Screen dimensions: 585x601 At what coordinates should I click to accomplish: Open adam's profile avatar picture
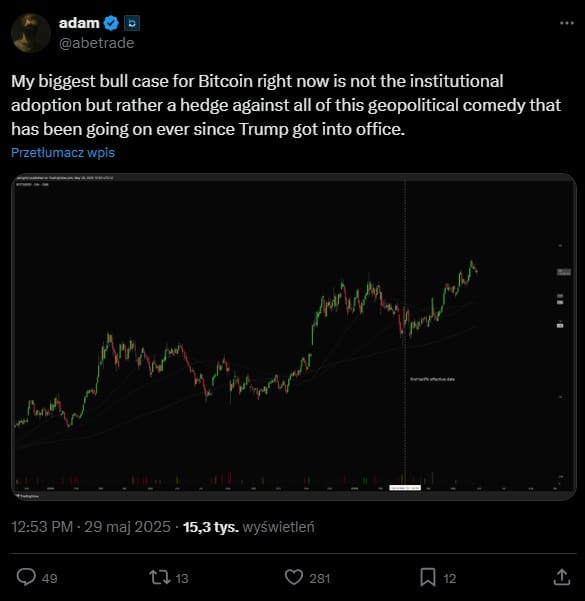(31, 33)
